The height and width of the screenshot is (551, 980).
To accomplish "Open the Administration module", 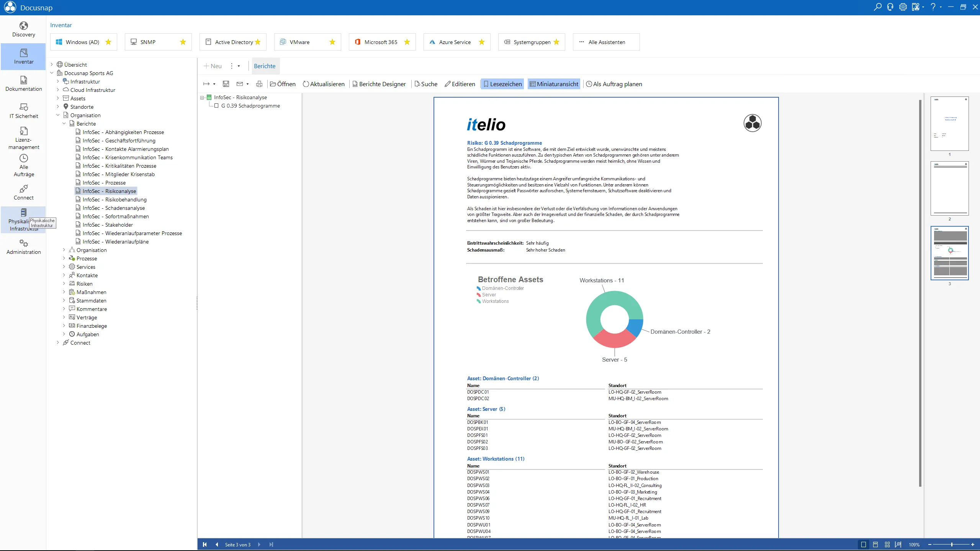I will (24, 247).
